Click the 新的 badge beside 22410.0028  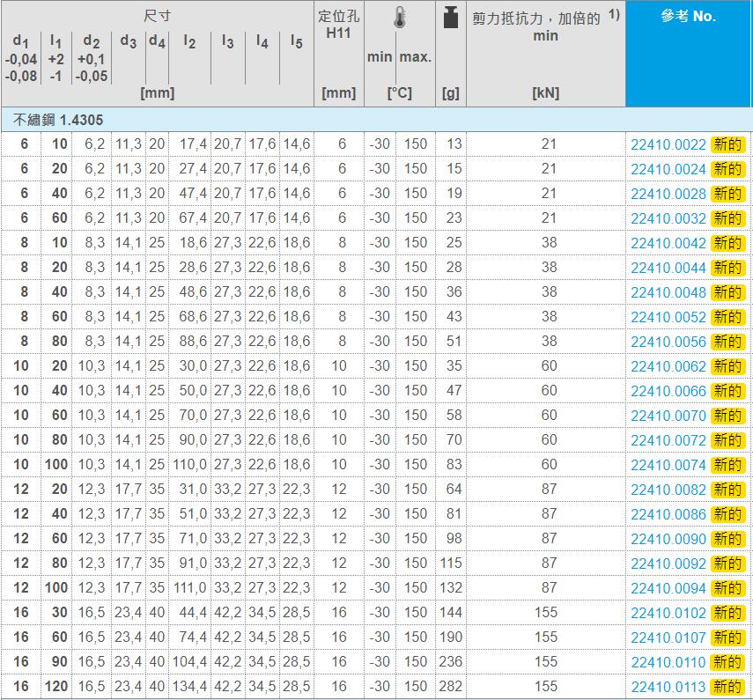[x=727, y=194]
